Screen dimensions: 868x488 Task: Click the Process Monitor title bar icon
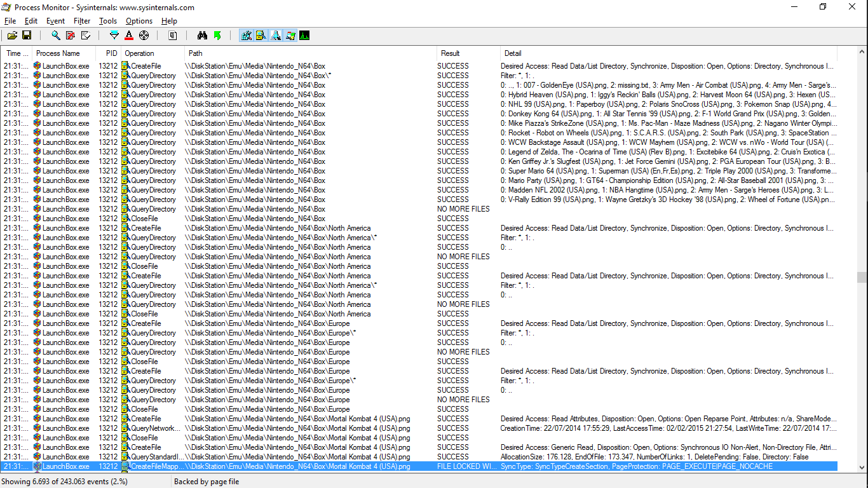coord(6,7)
